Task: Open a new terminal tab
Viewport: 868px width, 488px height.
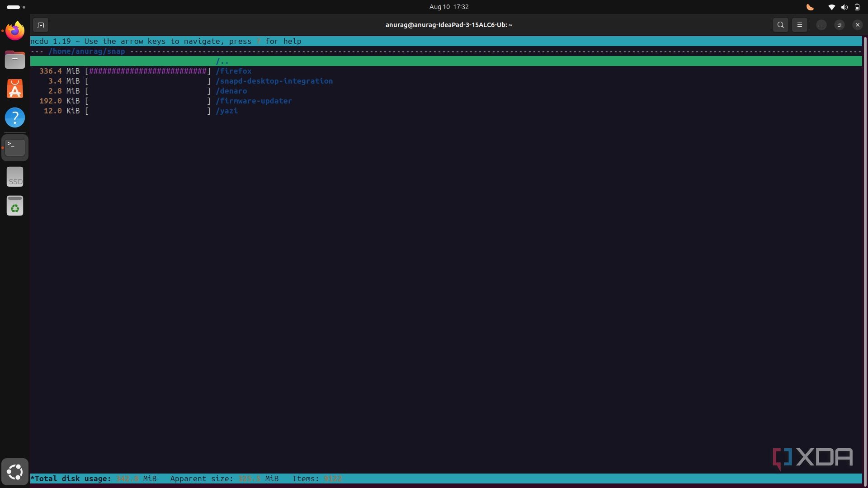Action: pyautogui.click(x=41, y=25)
